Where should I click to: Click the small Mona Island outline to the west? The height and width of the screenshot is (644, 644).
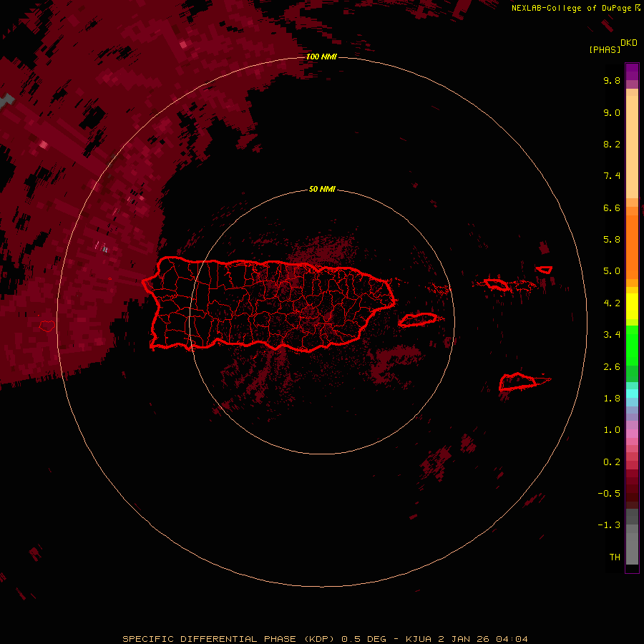(x=47, y=326)
